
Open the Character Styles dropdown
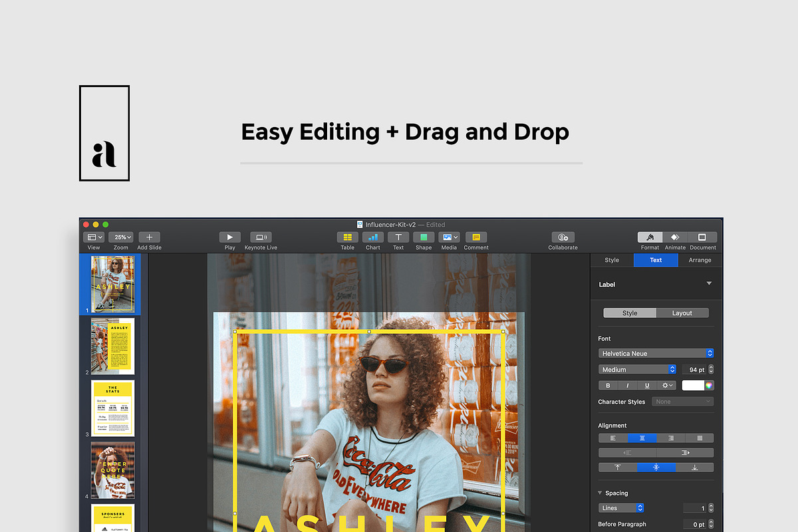(x=683, y=402)
